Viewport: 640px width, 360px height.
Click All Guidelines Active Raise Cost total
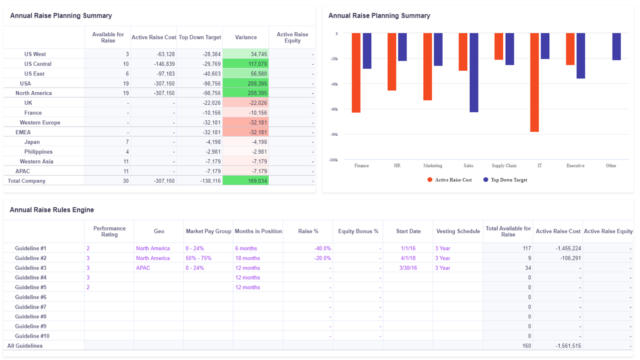point(569,346)
